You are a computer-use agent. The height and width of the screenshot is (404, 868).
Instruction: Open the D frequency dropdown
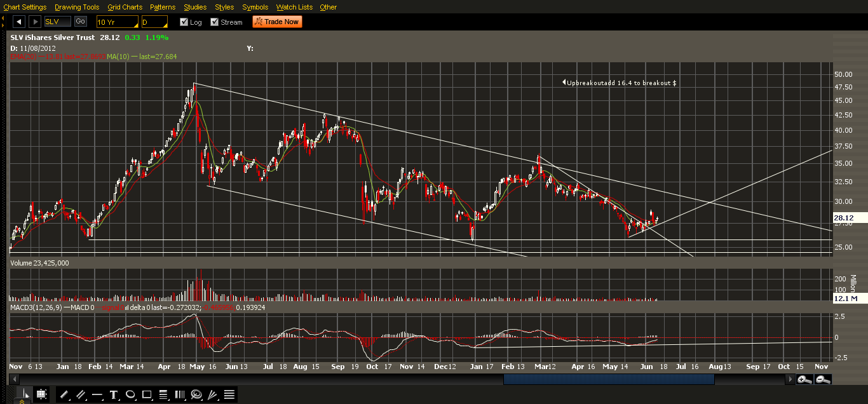pos(154,22)
